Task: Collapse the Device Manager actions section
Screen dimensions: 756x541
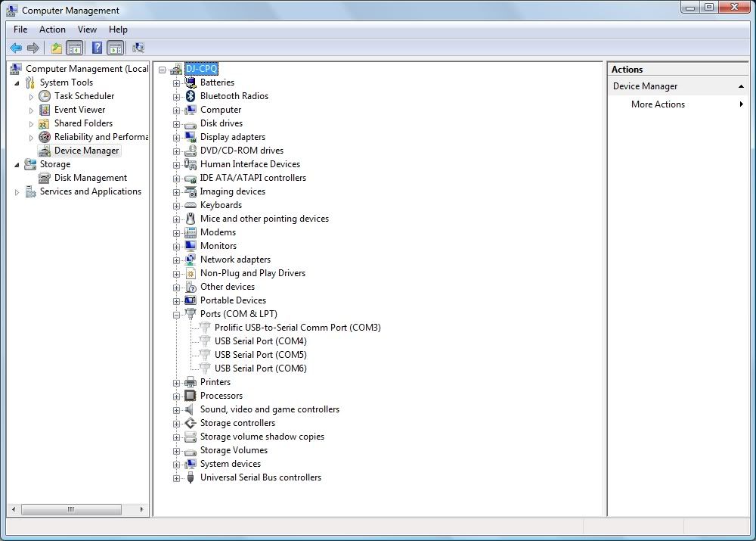Action: pos(741,86)
